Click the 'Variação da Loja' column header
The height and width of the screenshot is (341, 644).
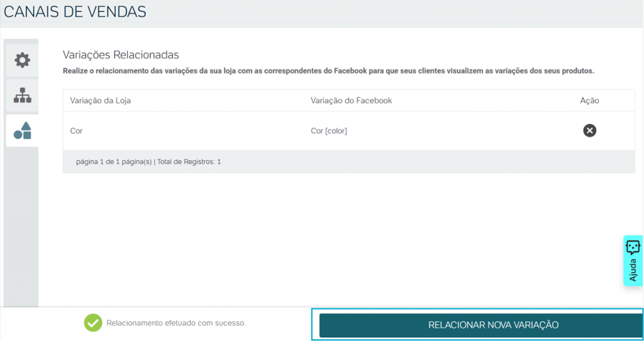[x=100, y=101]
